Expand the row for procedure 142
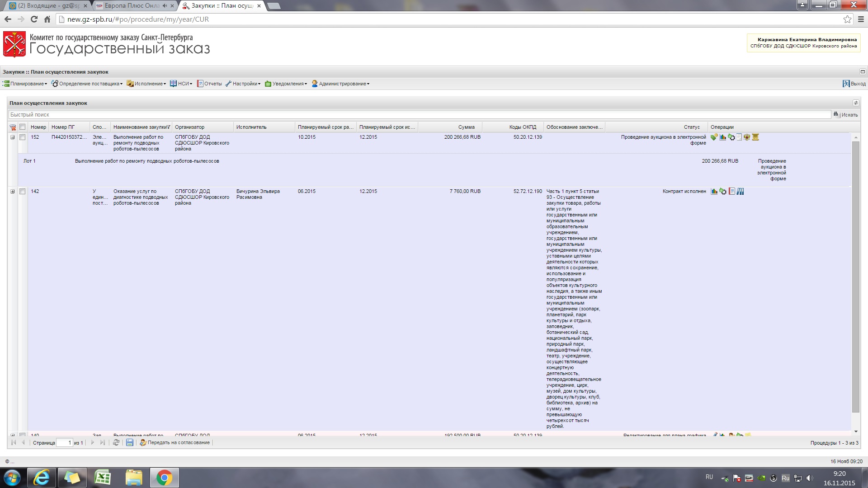 pyautogui.click(x=13, y=192)
